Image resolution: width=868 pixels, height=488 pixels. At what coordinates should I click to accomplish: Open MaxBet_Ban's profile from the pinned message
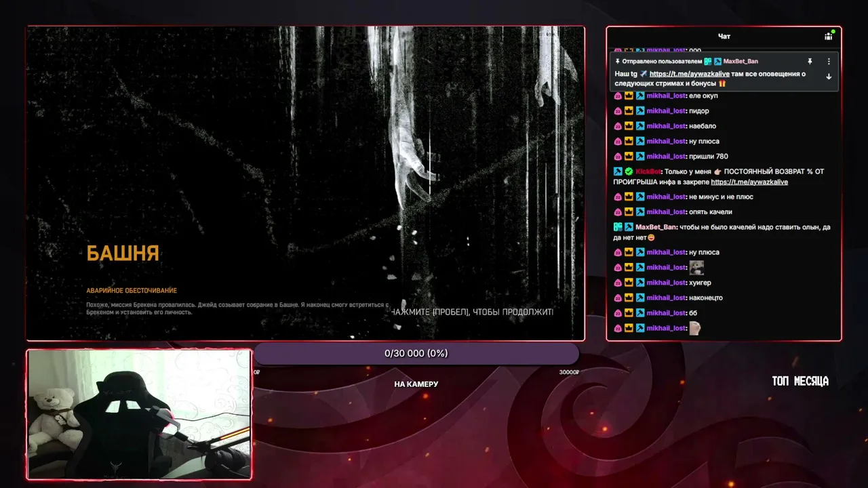tap(741, 61)
